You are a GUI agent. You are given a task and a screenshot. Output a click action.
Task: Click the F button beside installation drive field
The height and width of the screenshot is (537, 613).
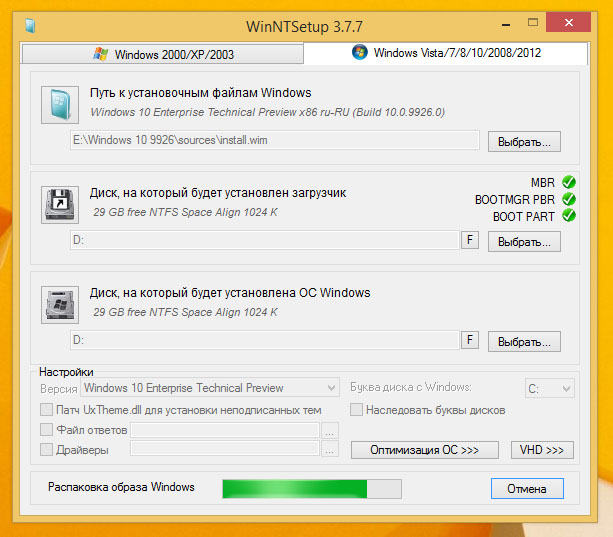(470, 340)
